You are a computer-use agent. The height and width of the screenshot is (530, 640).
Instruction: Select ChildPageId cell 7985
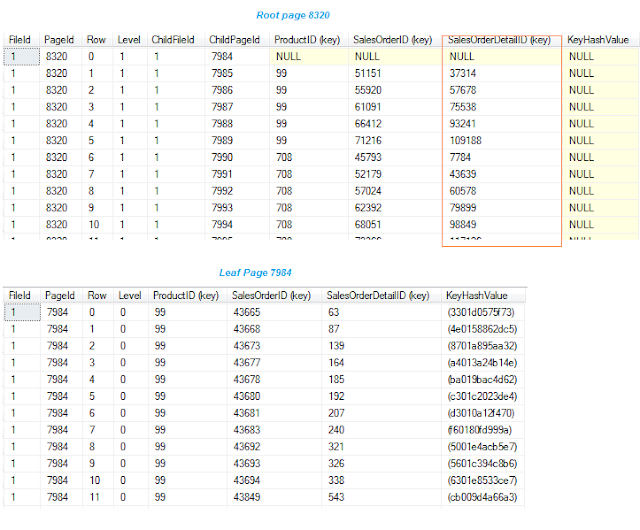click(237, 73)
